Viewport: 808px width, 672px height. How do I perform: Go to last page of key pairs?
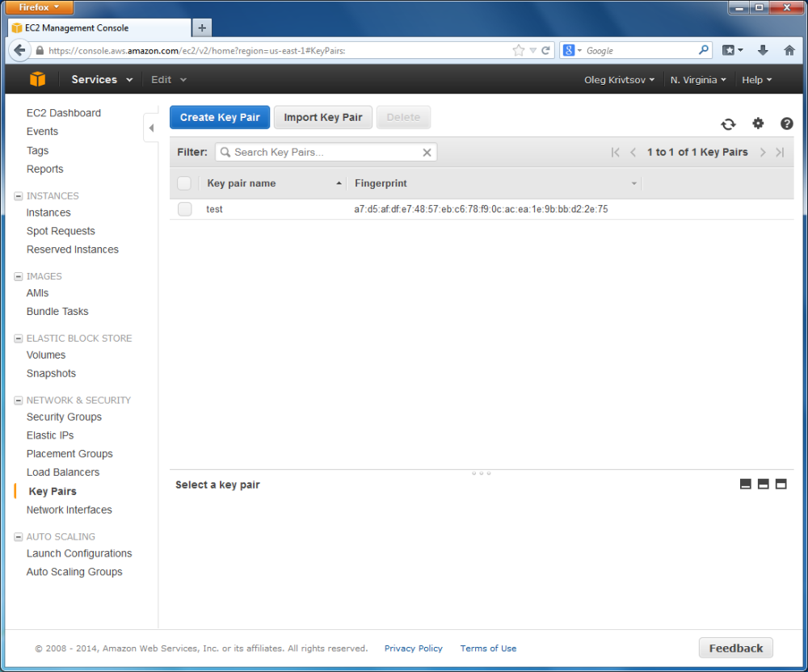(781, 152)
